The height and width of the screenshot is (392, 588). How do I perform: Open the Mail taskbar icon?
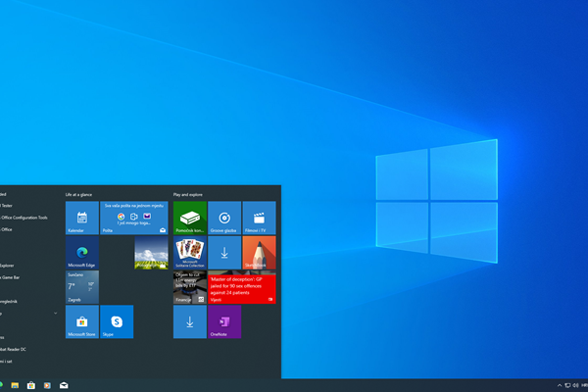coord(64,385)
